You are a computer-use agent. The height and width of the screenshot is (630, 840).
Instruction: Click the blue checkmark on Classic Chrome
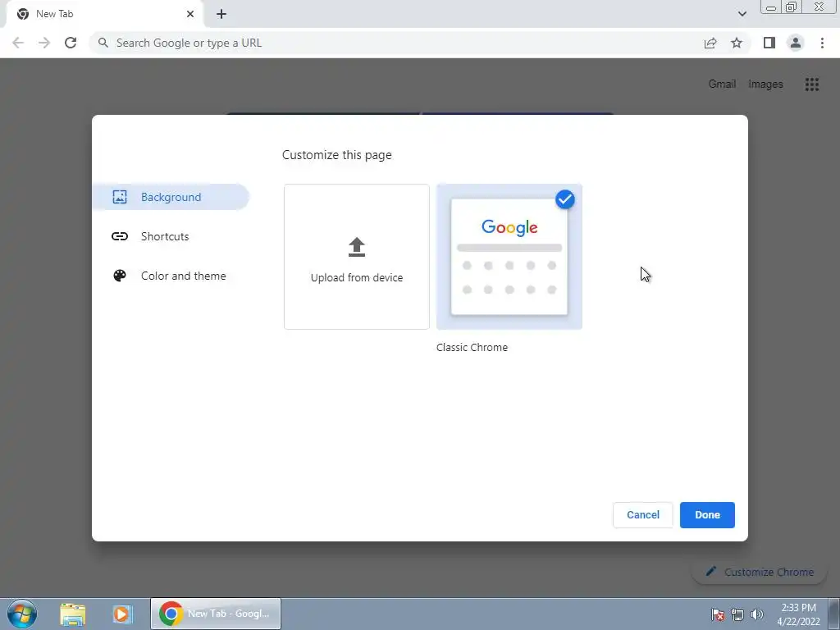click(564, 199)
